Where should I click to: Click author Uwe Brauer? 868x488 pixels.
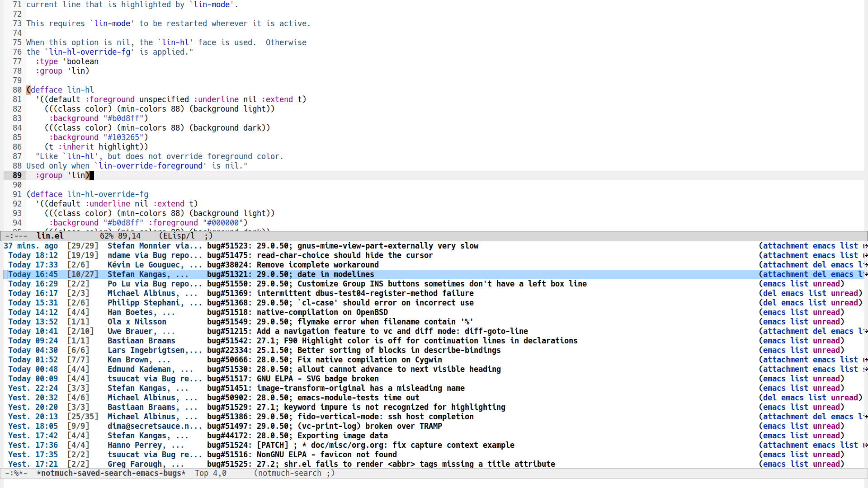pyautogui.click(x=141, y=331)
